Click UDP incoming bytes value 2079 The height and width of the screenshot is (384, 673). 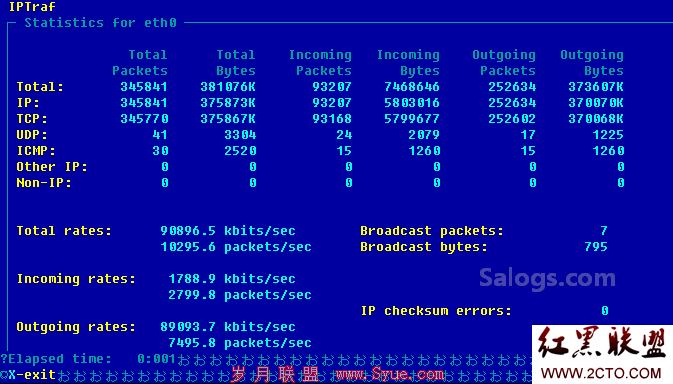(424, 135)
